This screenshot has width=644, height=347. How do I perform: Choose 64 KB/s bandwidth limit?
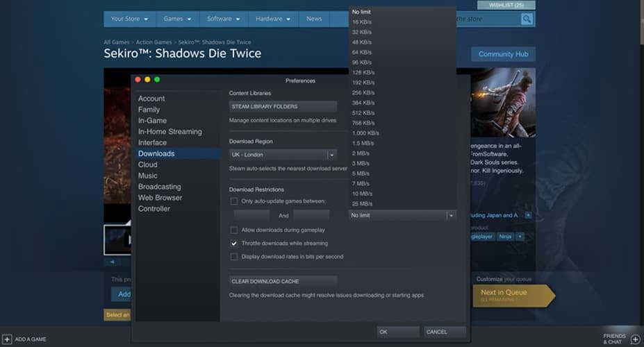[x=402, y=53]
